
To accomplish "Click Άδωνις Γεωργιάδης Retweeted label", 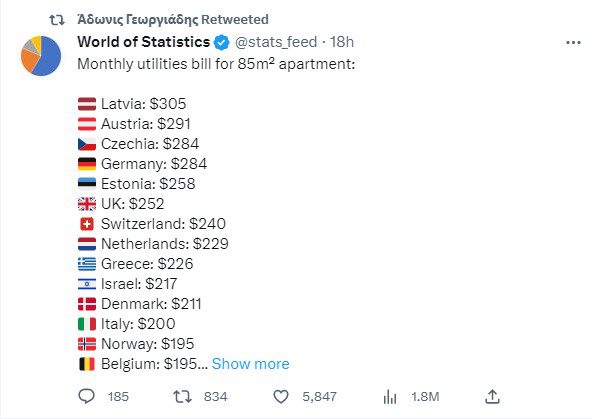I will click(173, 20).
